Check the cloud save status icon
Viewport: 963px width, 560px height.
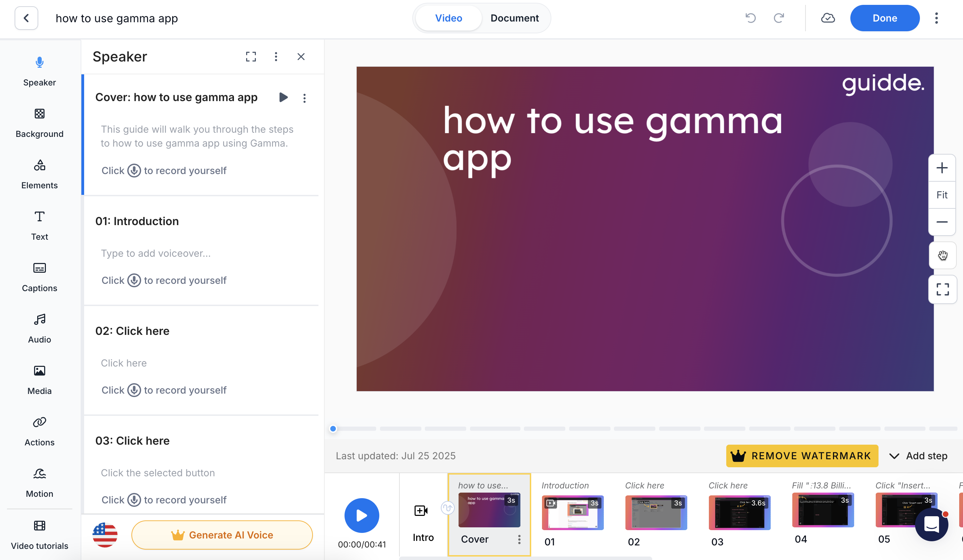(828, 18)
